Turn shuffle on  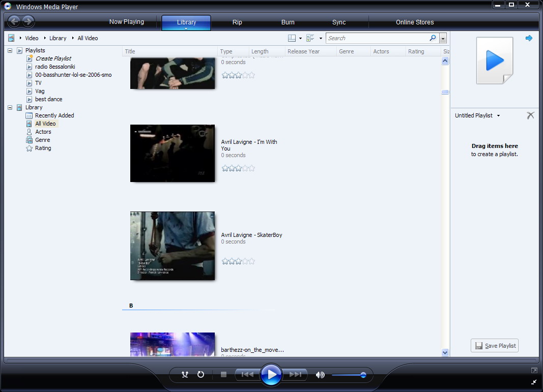tap(185, 374)
